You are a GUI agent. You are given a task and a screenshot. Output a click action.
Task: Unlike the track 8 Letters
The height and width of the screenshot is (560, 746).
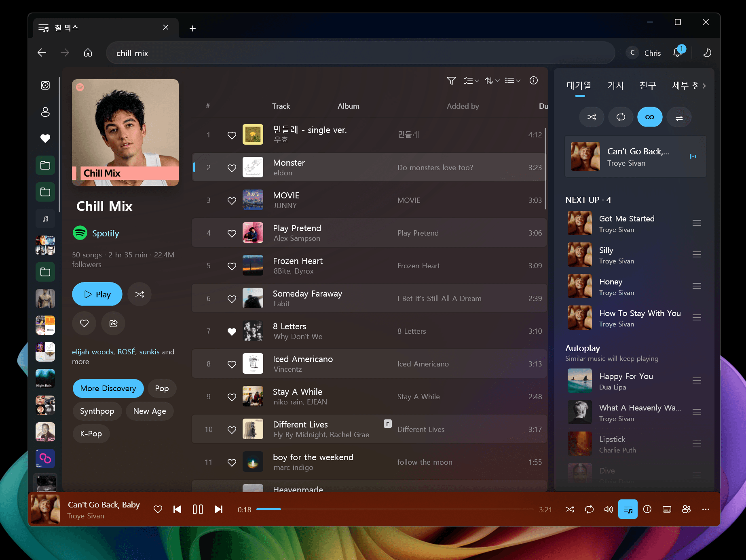(x=232, y=331)
